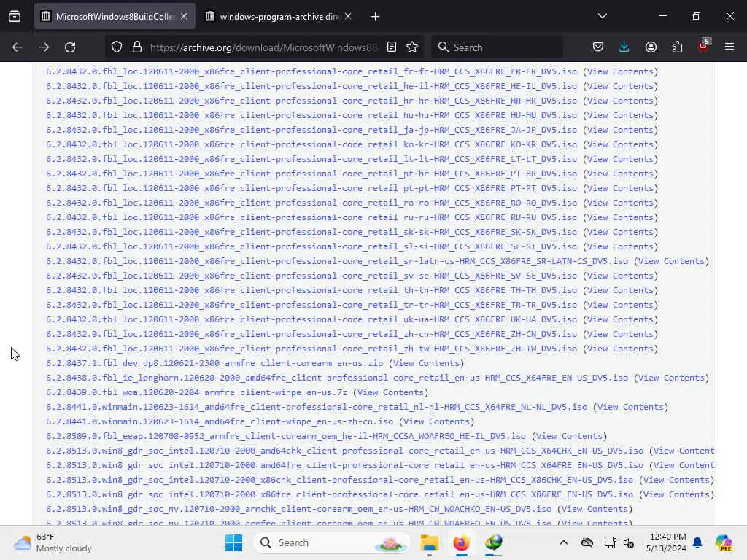747x560 pixels.
Task: Show weather widget 63°F Mostly cloudy
Action: tap(53, 542)
